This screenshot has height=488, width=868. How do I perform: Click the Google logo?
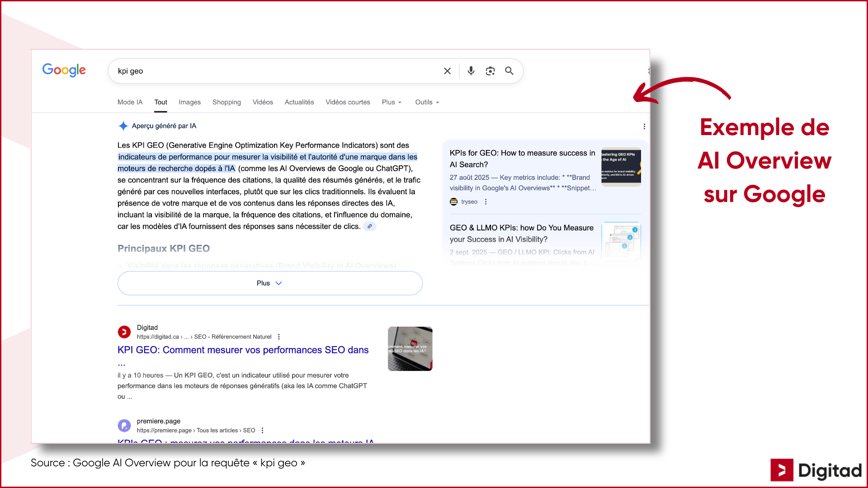click(64, 70)
